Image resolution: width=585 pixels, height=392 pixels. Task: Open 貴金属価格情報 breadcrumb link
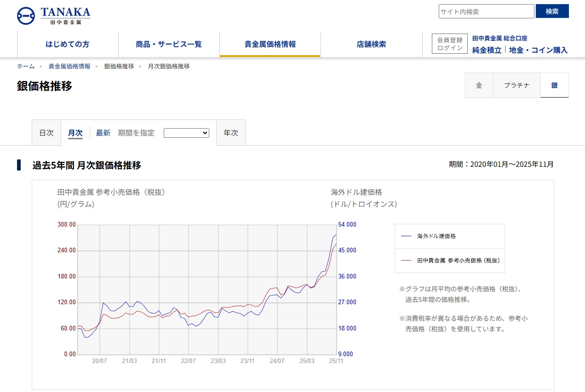[x=69, y=66]
